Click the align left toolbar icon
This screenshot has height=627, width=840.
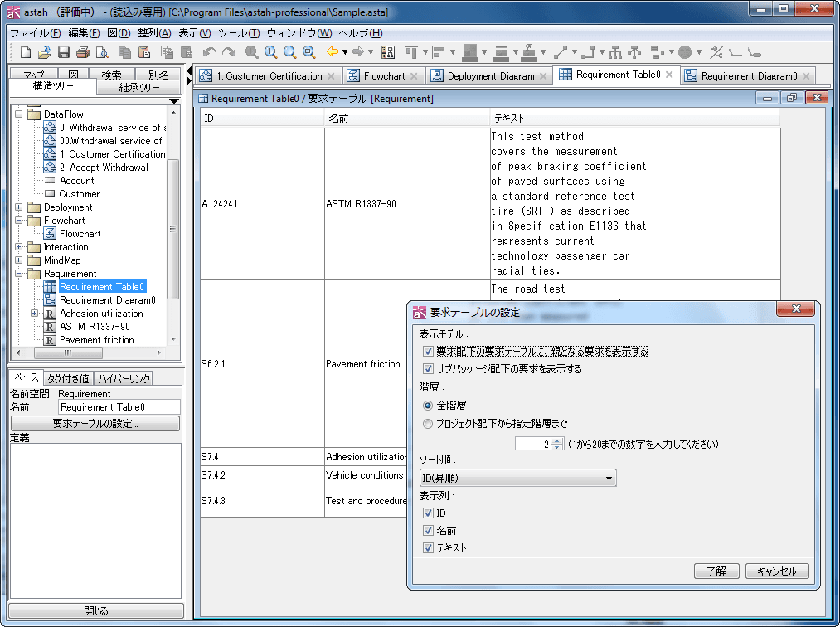point(439,52)
